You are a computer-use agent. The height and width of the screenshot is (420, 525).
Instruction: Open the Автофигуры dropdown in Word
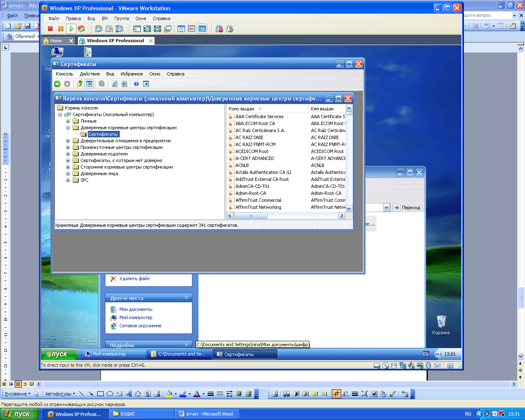point(60,394)
